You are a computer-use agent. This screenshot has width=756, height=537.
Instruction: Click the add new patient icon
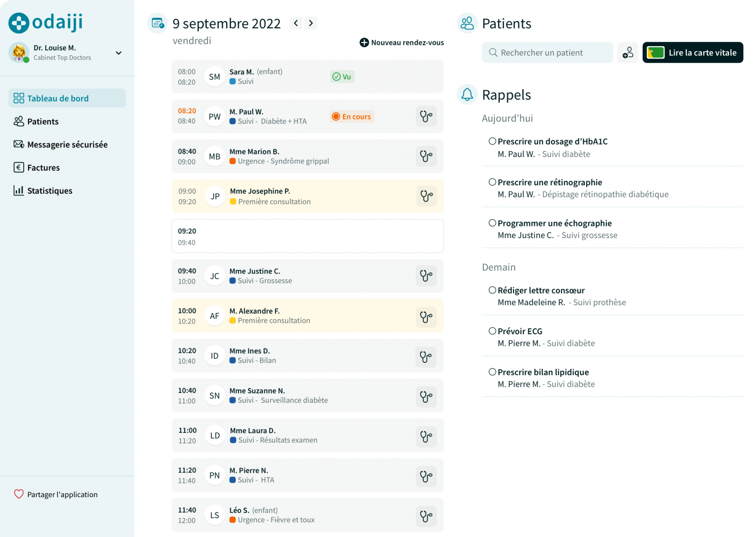click(x=627, y=53)
